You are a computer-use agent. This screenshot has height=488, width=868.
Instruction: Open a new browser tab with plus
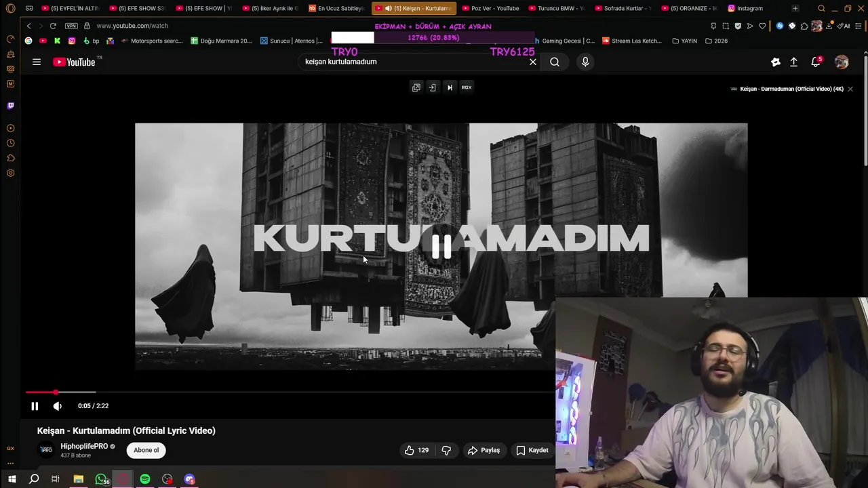coord(795,8)
